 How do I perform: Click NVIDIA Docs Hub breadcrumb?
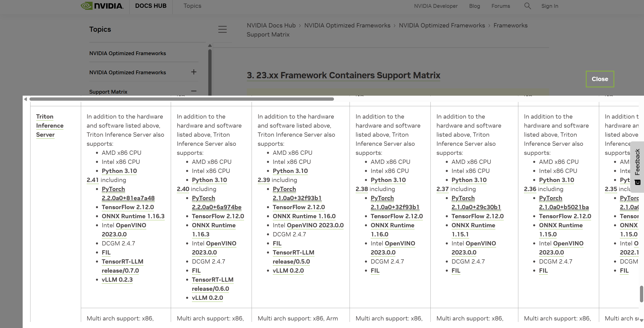pos(271,25)
